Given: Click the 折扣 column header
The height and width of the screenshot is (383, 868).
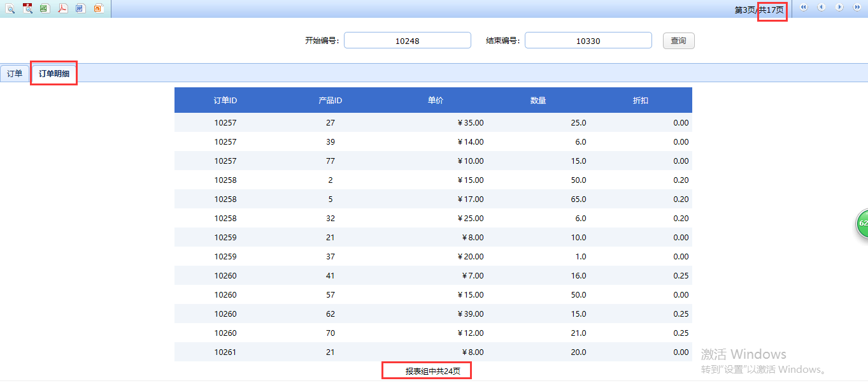Looking at the screenshot, I should [641, 101].
